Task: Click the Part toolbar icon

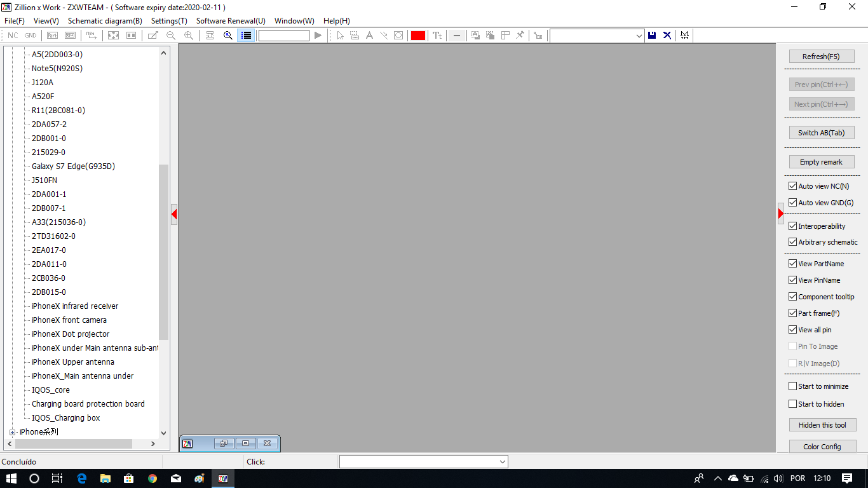Action: tap(53, 36)
